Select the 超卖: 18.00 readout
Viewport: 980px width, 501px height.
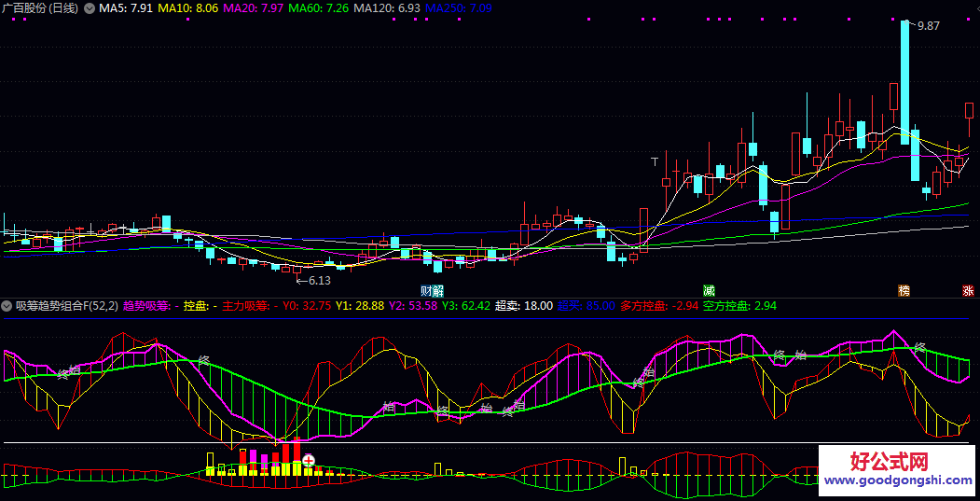click(524, 306)
